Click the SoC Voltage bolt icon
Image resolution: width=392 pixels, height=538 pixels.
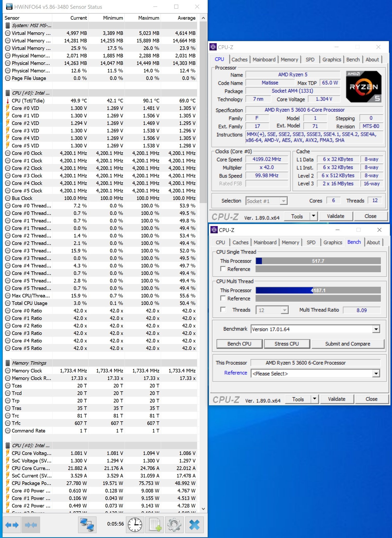[8, 461]
